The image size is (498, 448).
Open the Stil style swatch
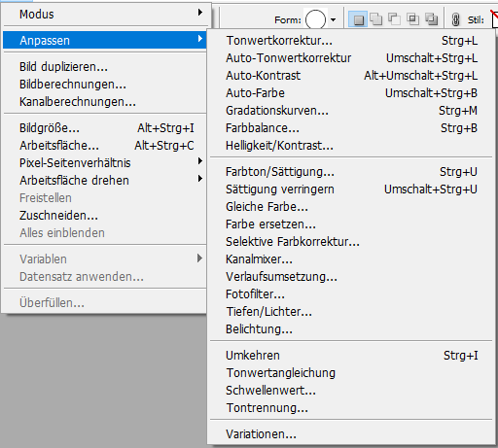pos(494,19)
